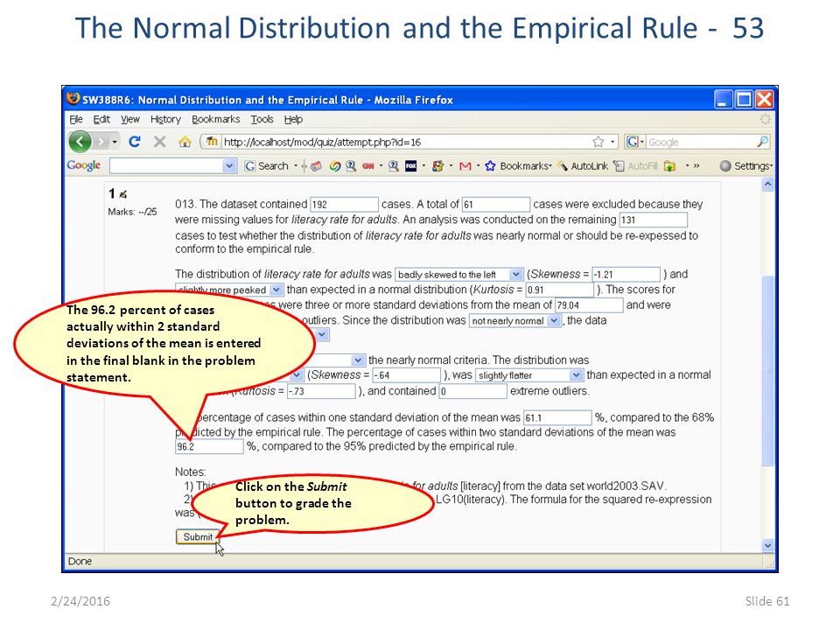Click the AutoLink toolbar button
The height and width of the screenshot is (630, 840).
582,166
